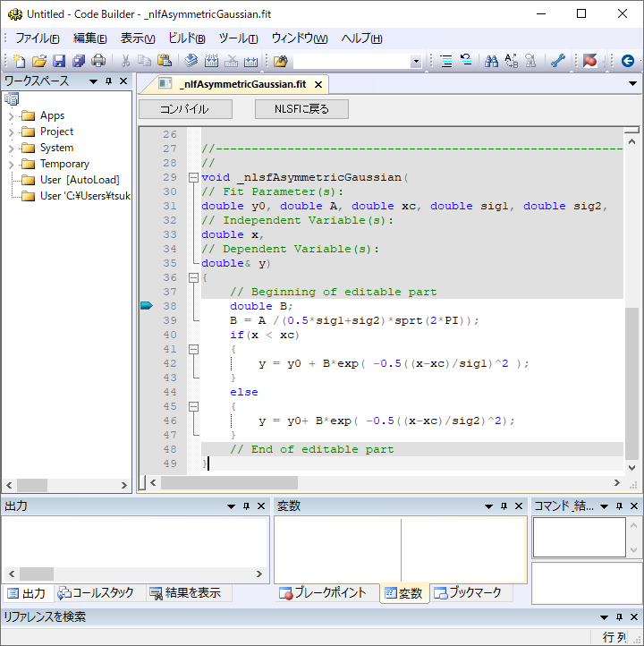Open the ヘルプ(H) menu
Image resolution: width=644 pixels, height=646 pixels.
point(361,38)
